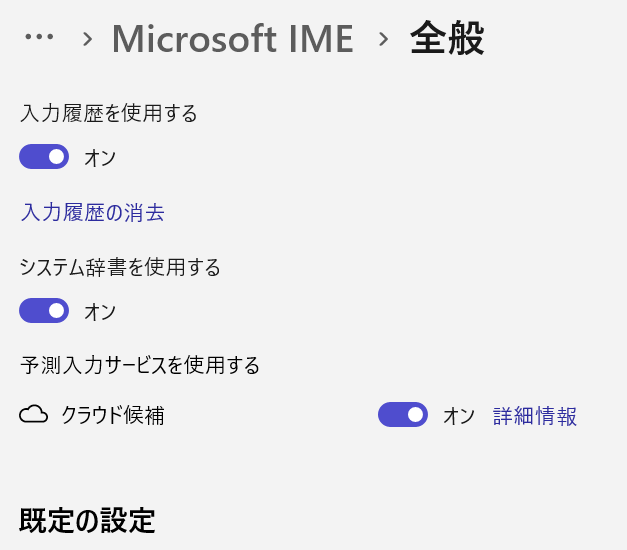Screen dimensions: 627x550
Task: Clear input history via 入力履歴の消去
Action: click(x=92, y=212)
